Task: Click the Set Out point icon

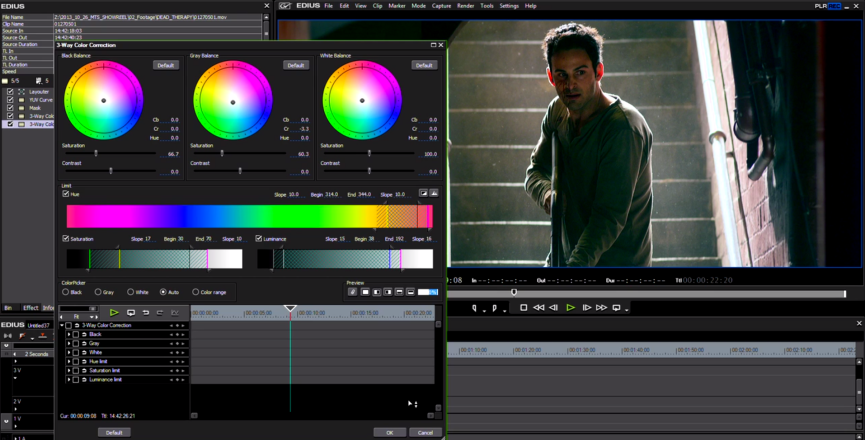Action: point(494,308)
